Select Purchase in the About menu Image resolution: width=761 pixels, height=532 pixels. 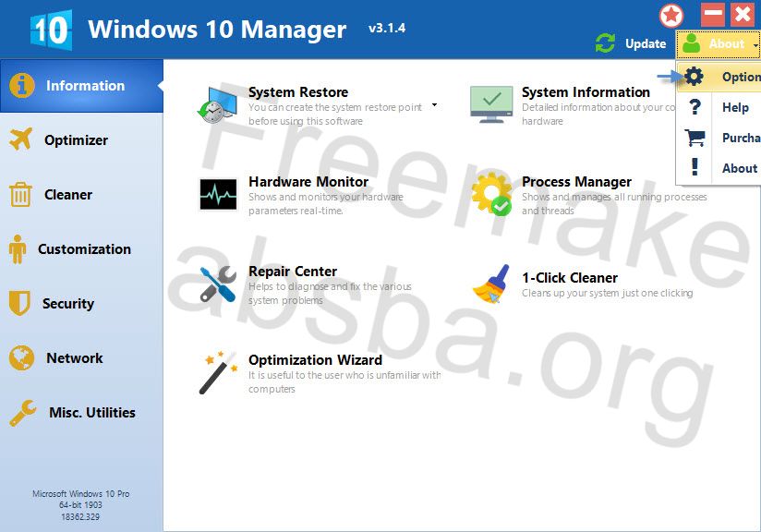tap(719, 138)
